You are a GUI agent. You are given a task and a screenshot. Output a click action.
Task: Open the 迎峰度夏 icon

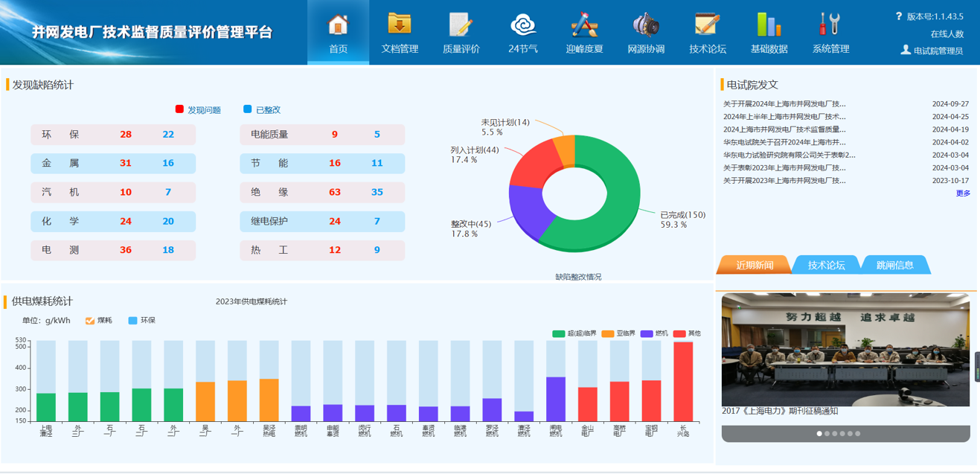pos(584,25)
